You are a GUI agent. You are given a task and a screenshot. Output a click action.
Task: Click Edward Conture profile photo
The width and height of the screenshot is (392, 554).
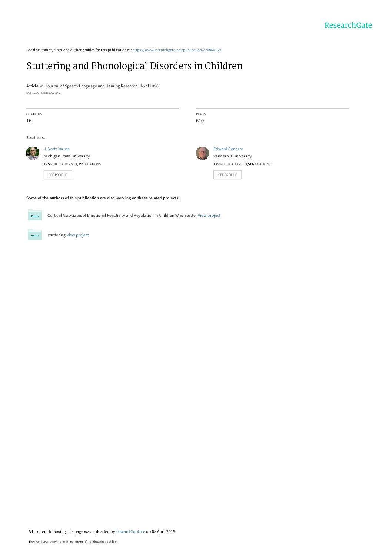tap(202, 153)
